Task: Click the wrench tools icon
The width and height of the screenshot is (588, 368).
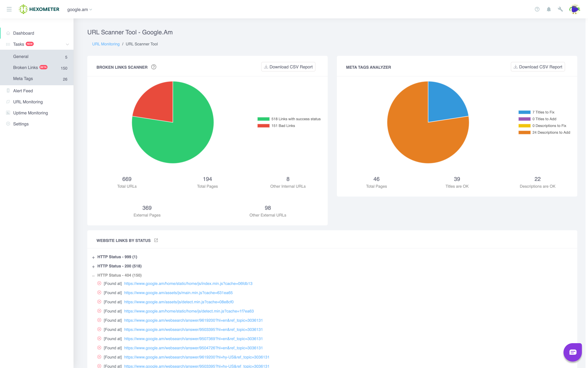Action: [560, 9]
